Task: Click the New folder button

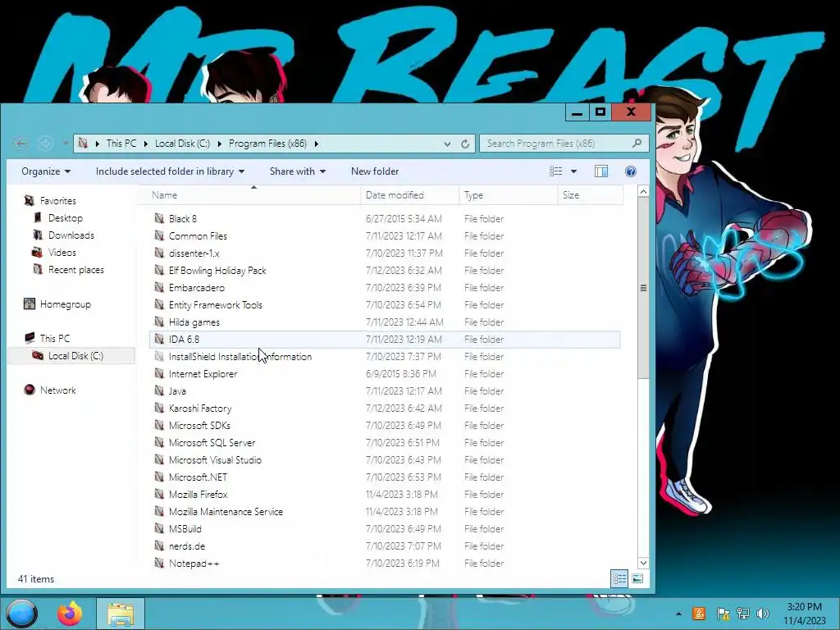Action: (375, 171)
